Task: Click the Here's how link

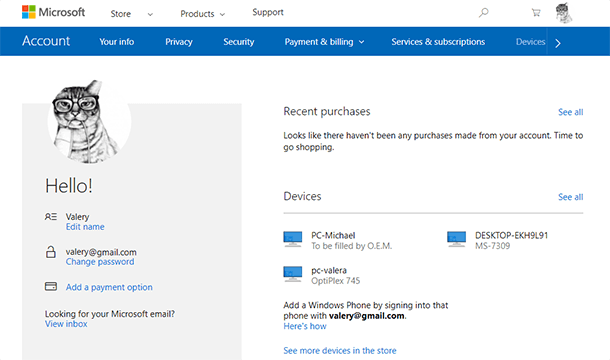Action: pyautogui.click(x=305, y=326)
